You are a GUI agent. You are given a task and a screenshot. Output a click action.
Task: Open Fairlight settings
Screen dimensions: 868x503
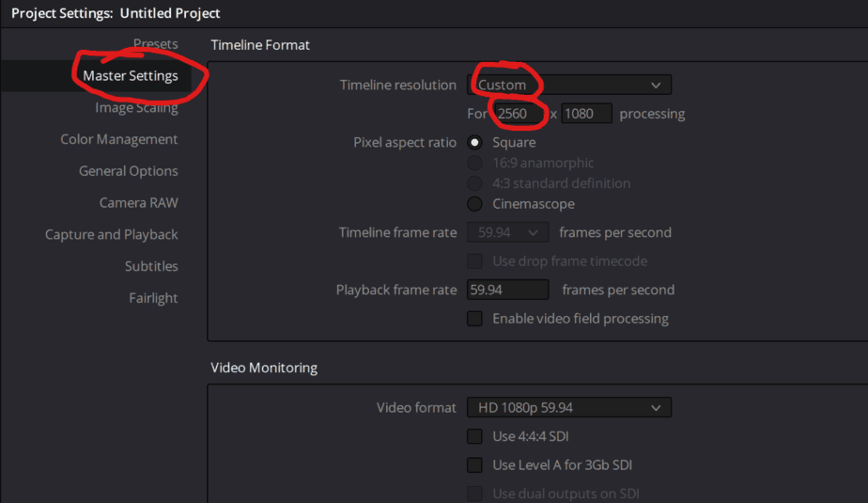pyautogui.click(x=153, y=298)
